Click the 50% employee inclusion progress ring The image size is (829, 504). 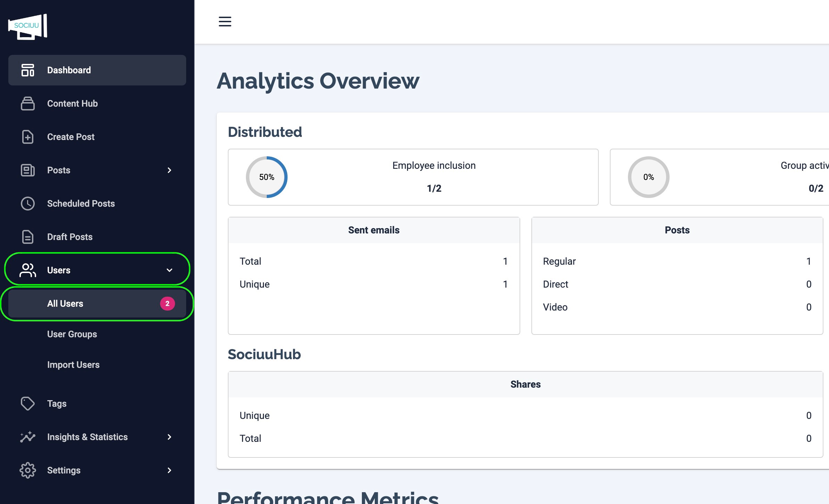(267, 177)
